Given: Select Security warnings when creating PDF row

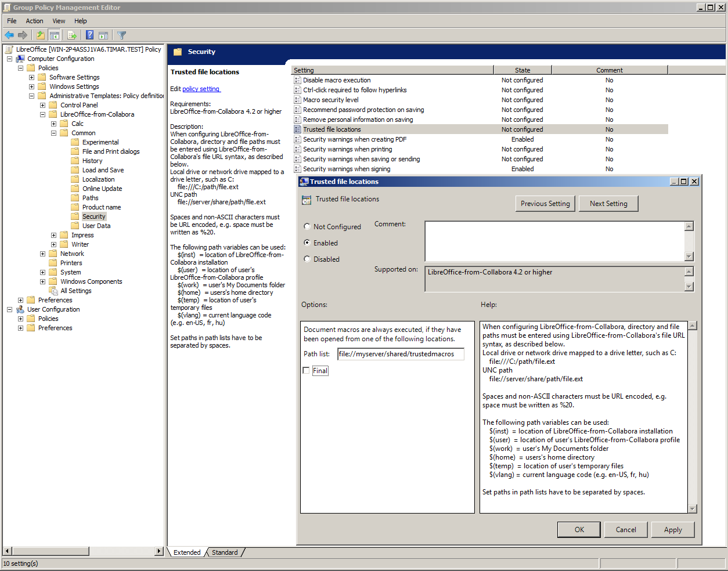Looking at the screenshot, I should point(480,139).
